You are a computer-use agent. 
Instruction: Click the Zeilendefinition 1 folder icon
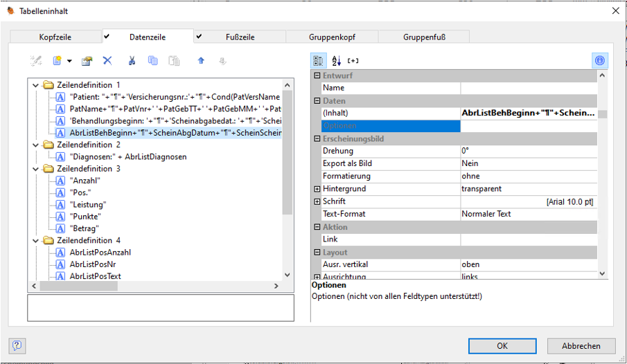(x=48, y=85)
